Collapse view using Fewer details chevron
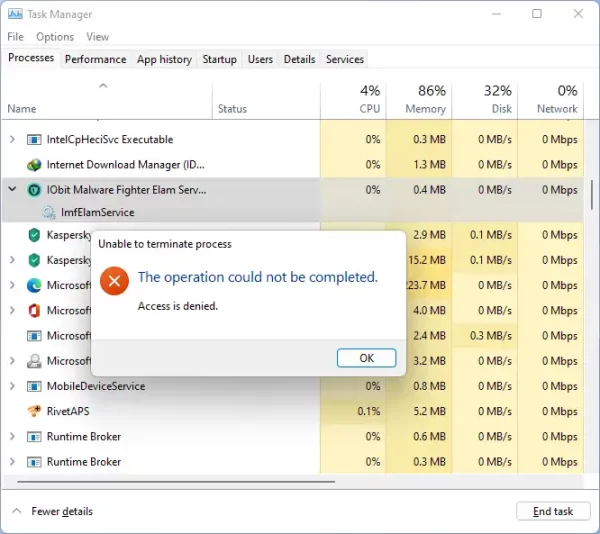The height and width of the screenshot is (534, 600). pyautogui.click(x=17, y=511)
